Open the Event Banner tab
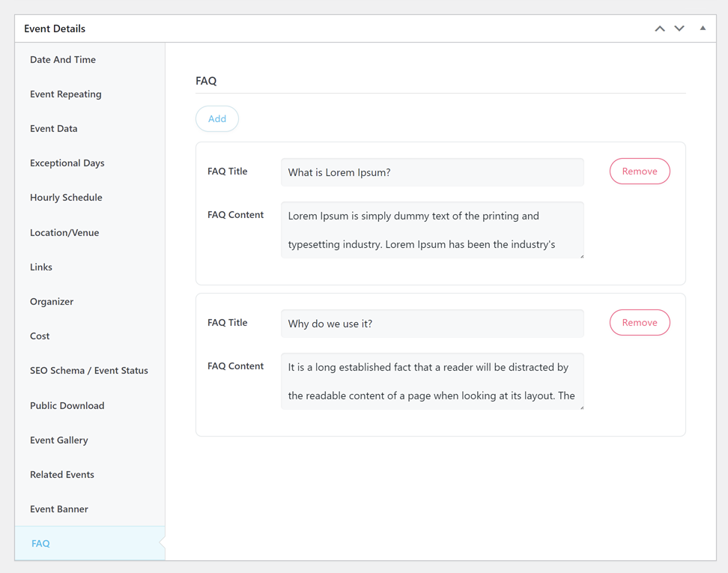The width and height of the screenshot is (728, 573). pyautogui.click(x=59, y=509)
